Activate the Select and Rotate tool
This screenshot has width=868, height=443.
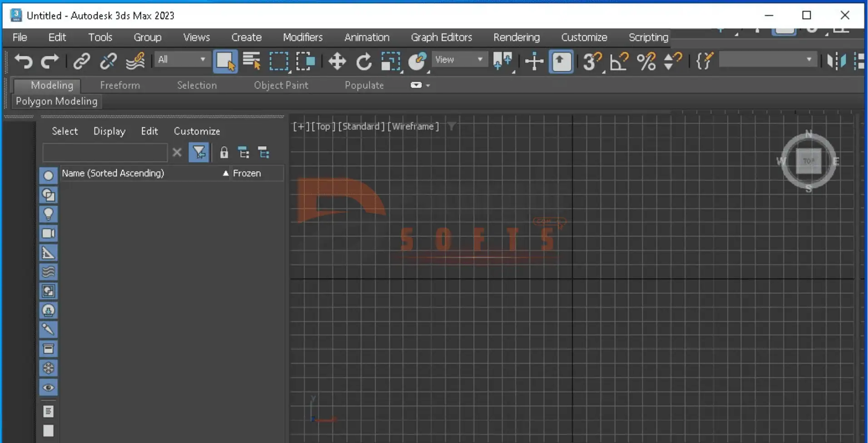click(363, 61)
